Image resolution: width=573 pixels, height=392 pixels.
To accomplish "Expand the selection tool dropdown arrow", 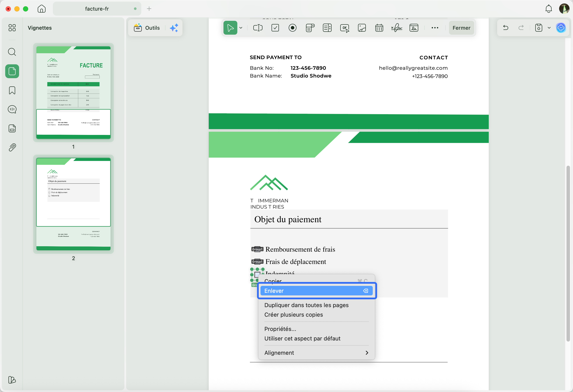I will tap(241, 28).
